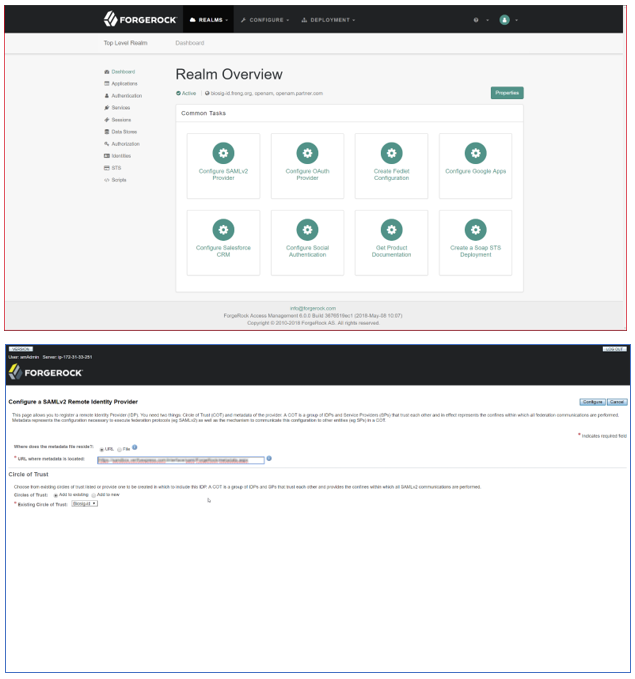
Task: Click the green Active check icon
Action: tap(178, 93)
